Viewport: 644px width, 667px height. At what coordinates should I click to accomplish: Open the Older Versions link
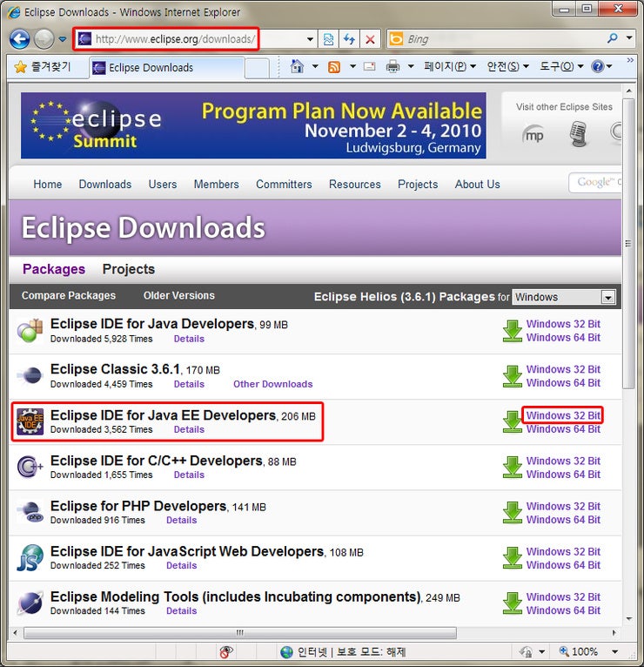point(178,296)
